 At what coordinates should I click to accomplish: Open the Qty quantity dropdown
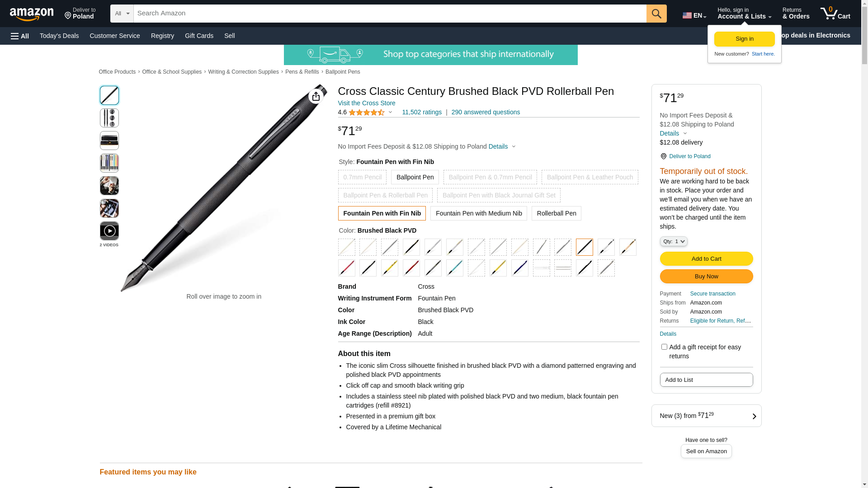click(673, 242)
